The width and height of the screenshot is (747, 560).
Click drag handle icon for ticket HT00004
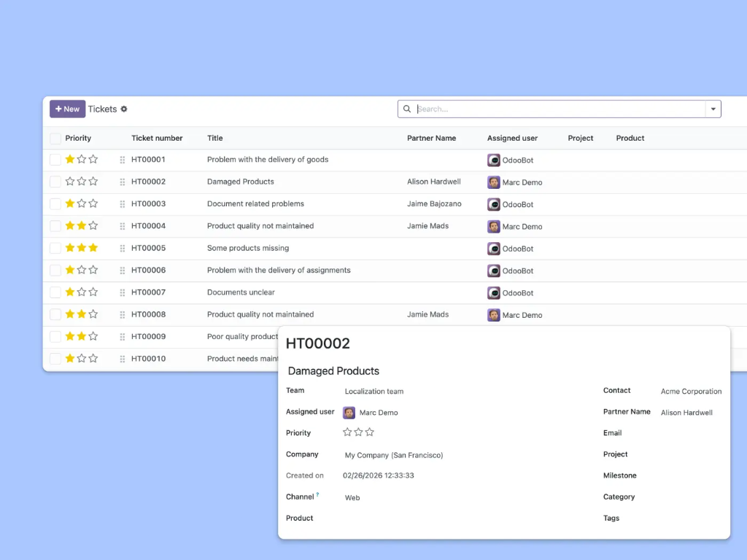(x=123, y=226)
